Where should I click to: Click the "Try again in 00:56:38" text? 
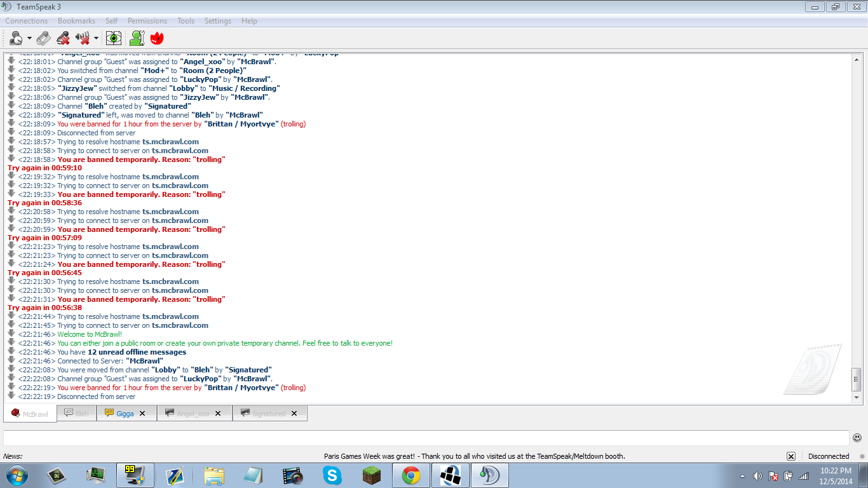point(44,308)
